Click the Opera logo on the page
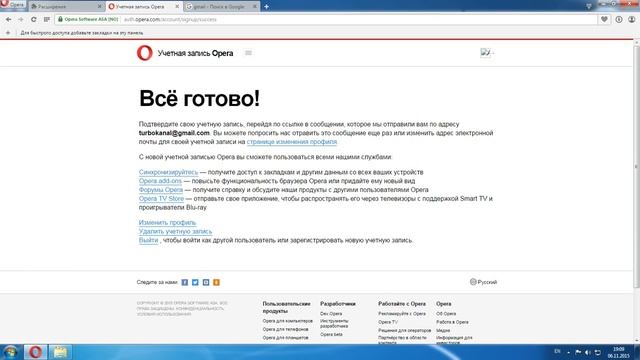 coord(144,53)
